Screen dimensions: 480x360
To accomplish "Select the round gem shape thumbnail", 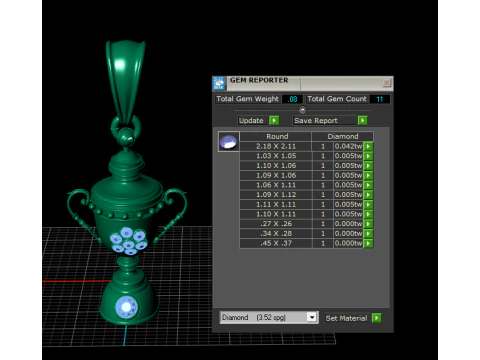I will [x=228, y=142].
